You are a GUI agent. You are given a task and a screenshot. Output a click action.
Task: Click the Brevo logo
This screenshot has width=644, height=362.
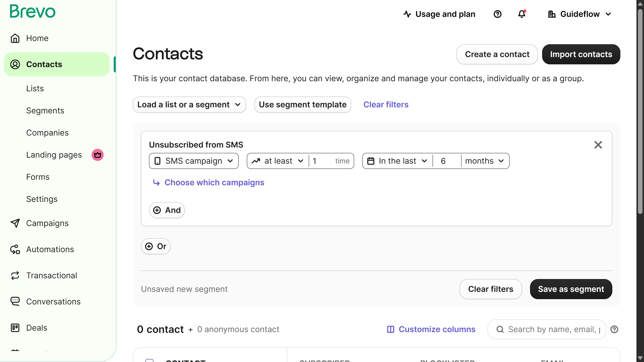click(x=32, y=12)
